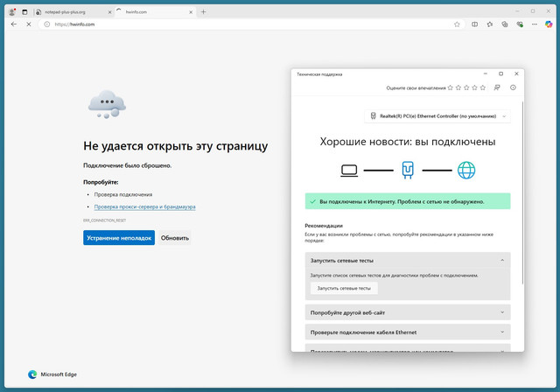The height and width of the screenshot is (392, 560).
Task: Click the ERR_CONNECTION_RESET error code text
Action: pos(105,220)
